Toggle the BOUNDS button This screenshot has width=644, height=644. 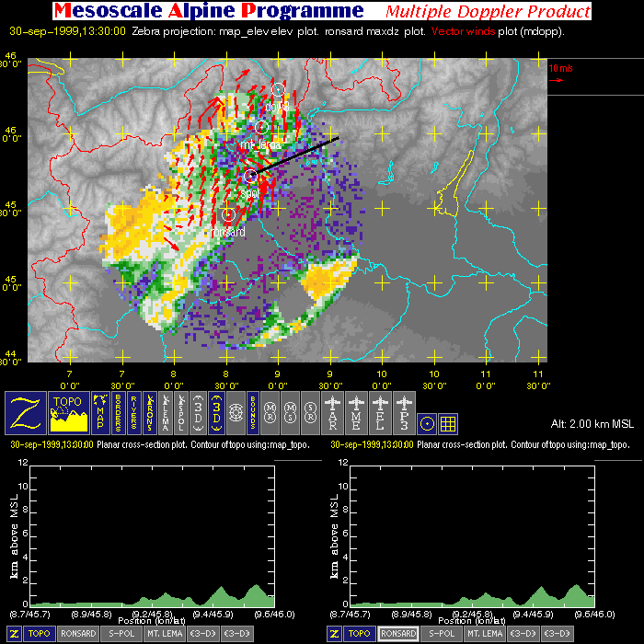tap(251, 412)
